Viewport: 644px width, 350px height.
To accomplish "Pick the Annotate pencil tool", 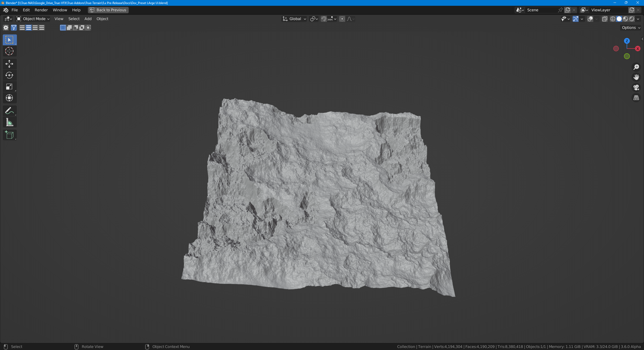I will (9, 111).
